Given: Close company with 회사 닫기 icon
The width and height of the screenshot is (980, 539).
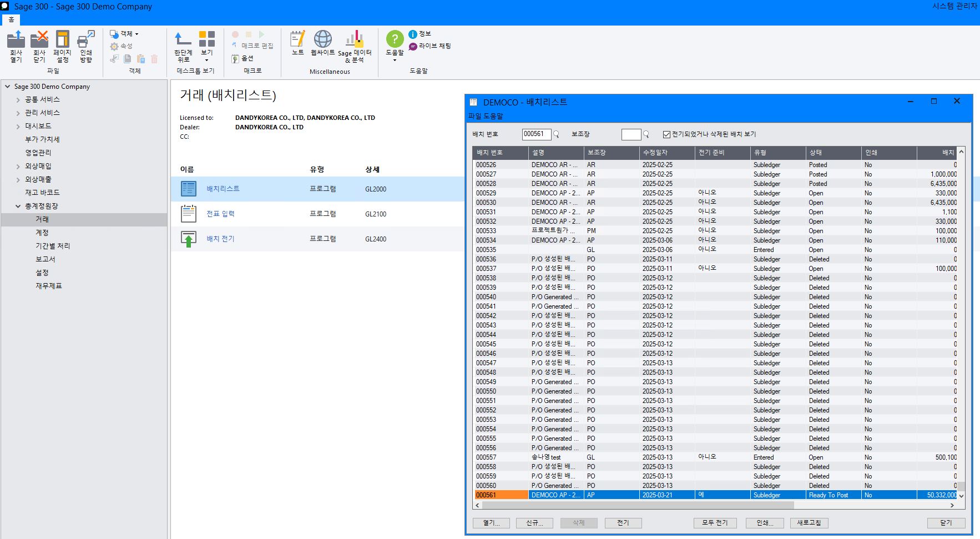Looking at the screenshot, I should [x=39, y=47].
